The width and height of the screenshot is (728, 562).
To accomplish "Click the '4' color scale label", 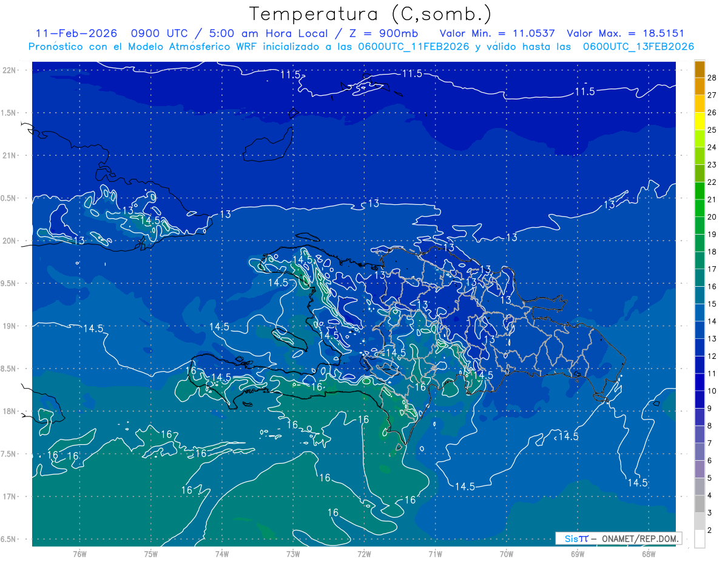I will click(710, 495).
